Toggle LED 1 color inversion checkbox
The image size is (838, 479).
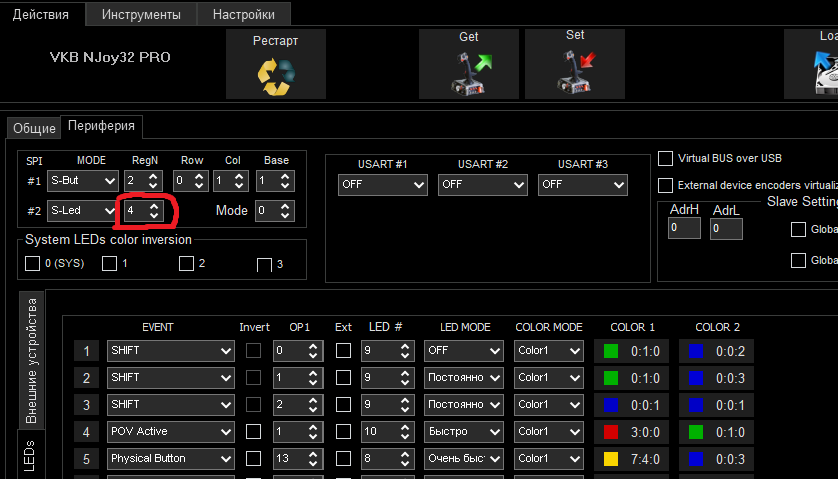tap(110, 264)
